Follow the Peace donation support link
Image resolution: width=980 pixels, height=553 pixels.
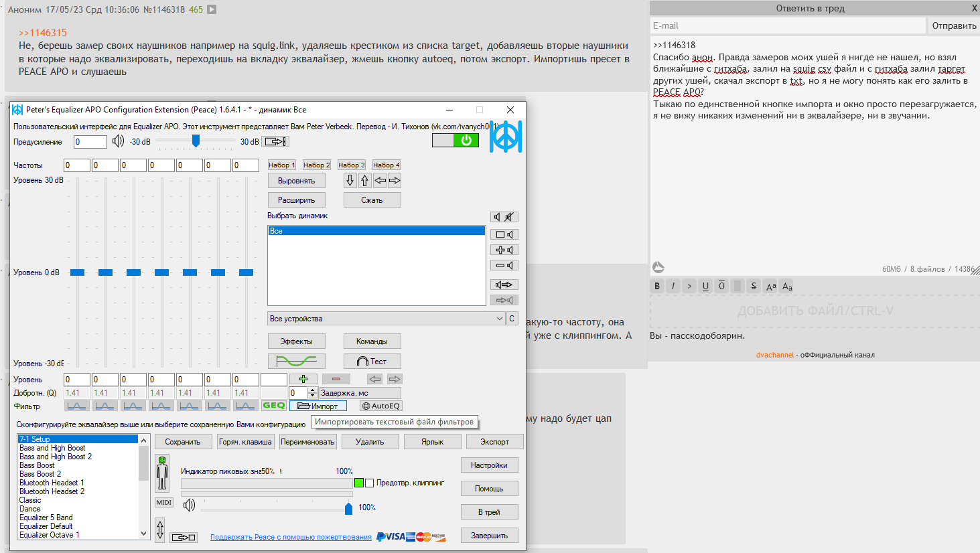pyautogui.click(x=291, y=537)
